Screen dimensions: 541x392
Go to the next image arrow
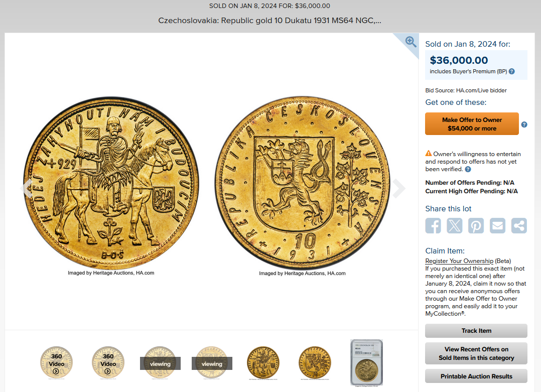399,188
